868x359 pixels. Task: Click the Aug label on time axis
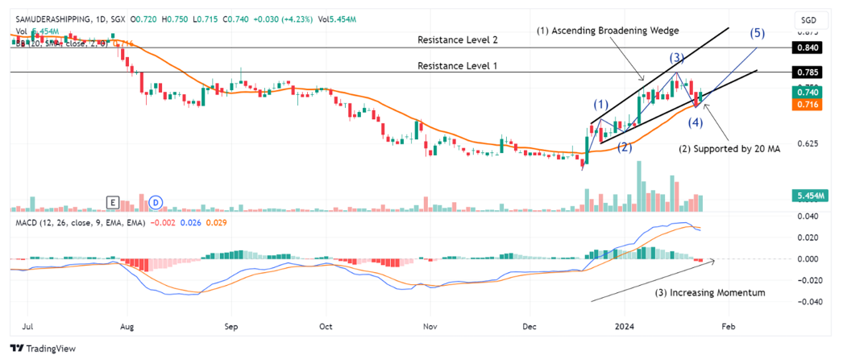click(x=127, y=326)
